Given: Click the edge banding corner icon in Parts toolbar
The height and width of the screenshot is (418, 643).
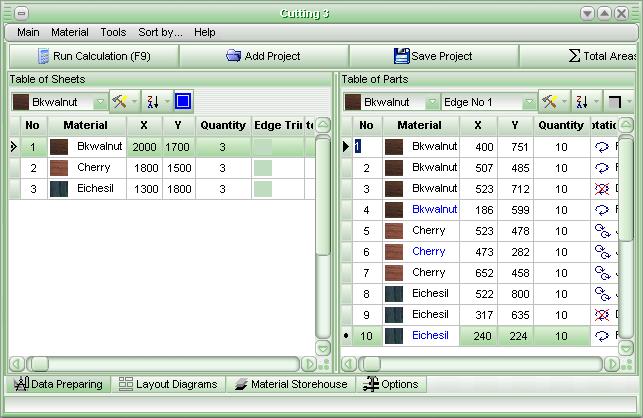Looking at the screenshot, I should tap(615, 102).
